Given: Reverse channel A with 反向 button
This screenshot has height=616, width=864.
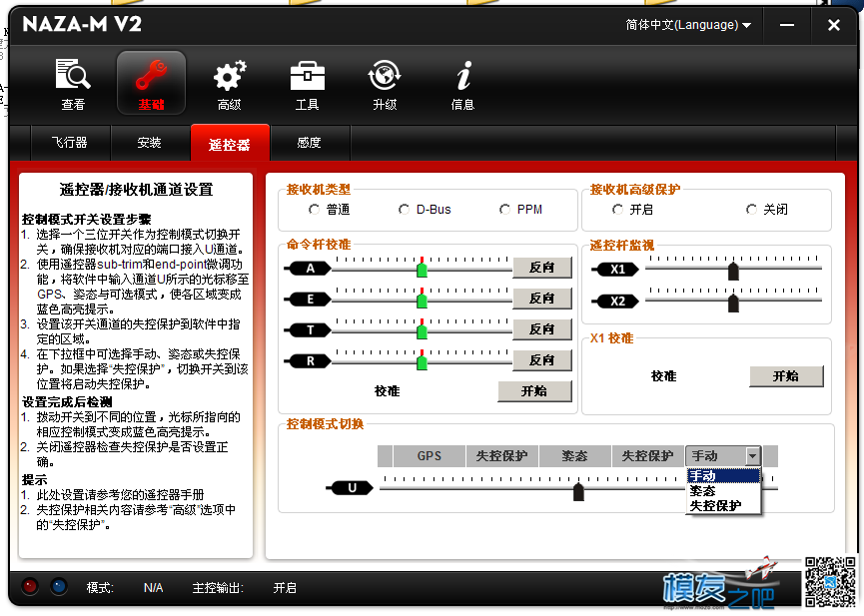Looking at the screenshot, I should 542,268.
